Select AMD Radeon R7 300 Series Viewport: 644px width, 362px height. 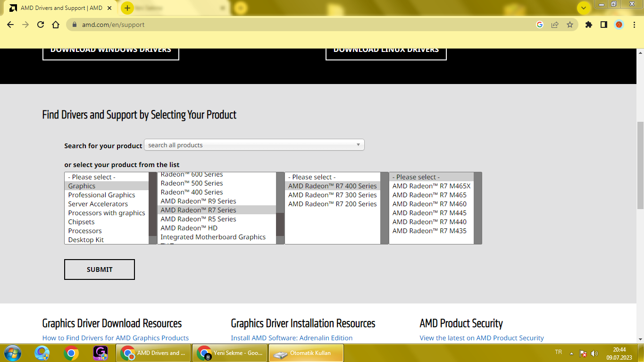(x=333, y=195)
